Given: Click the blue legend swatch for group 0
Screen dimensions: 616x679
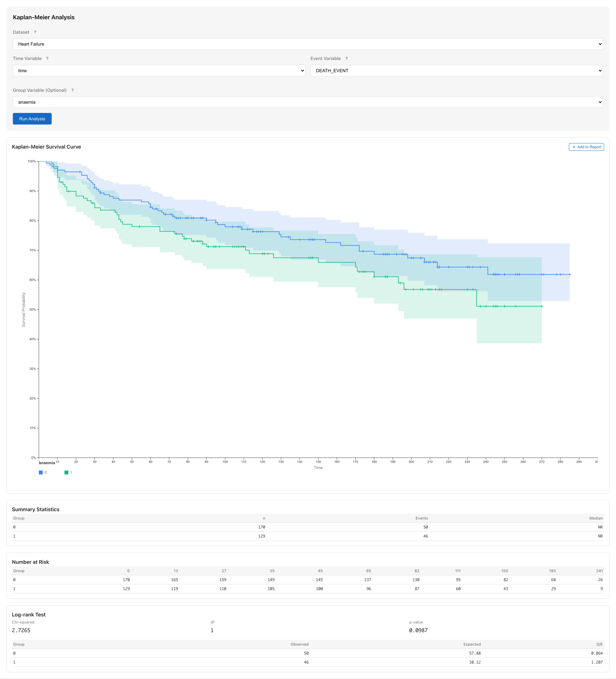Looking at the screenshot, I should point(41,473).
